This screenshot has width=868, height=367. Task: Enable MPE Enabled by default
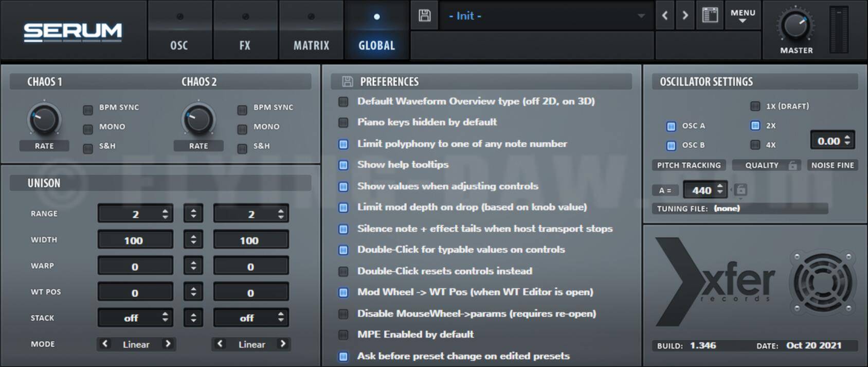(x=343, y=335)
